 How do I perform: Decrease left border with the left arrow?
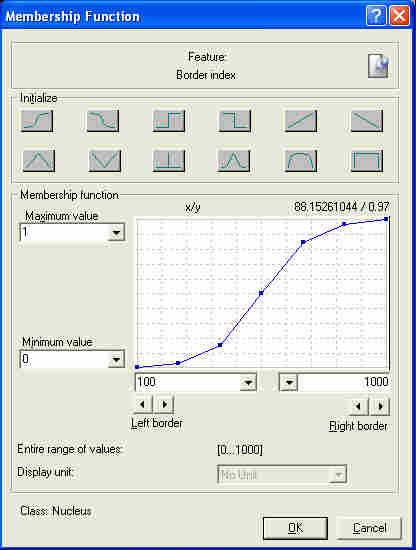[142, 404]
